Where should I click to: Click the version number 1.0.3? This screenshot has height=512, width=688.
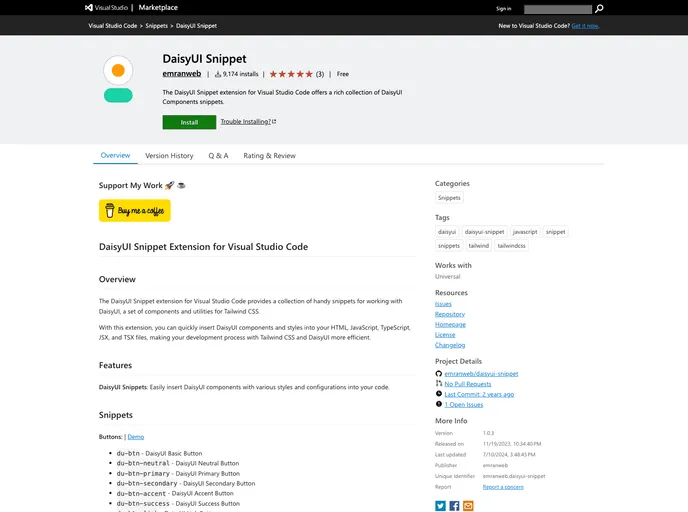click(x=488, y=433)
